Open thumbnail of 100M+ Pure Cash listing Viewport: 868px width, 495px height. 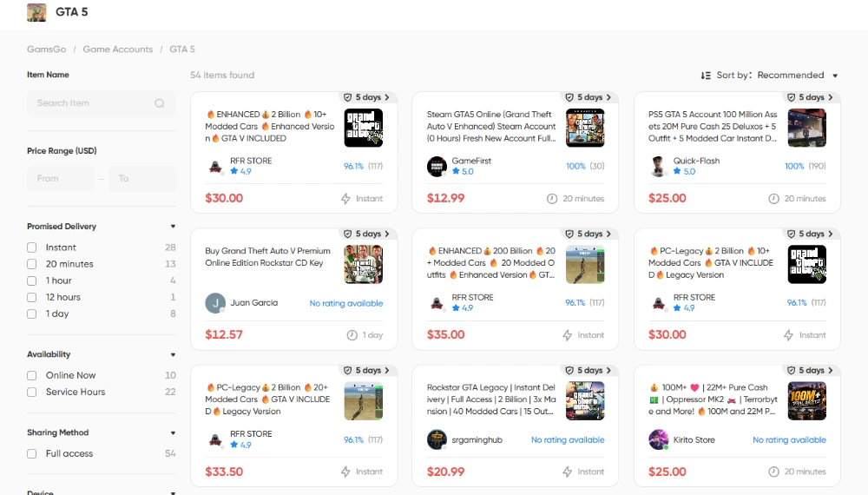807,401
